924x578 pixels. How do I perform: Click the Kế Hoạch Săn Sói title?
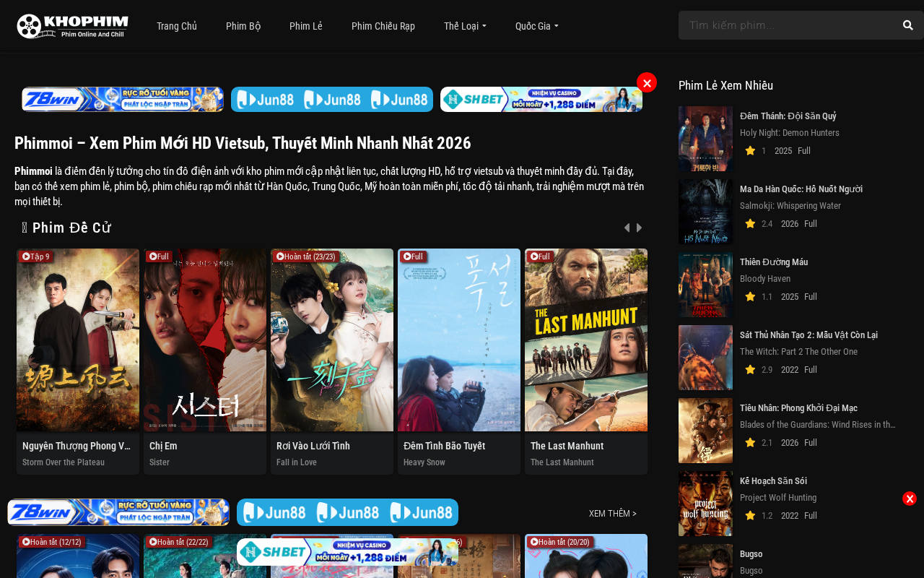773,481
